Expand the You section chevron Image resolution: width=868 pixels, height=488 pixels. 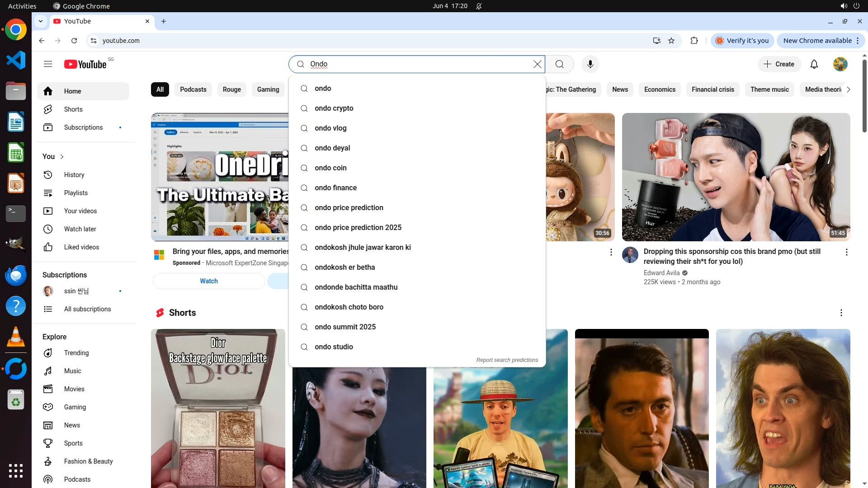pyautogui.click(x=62, y=157)
